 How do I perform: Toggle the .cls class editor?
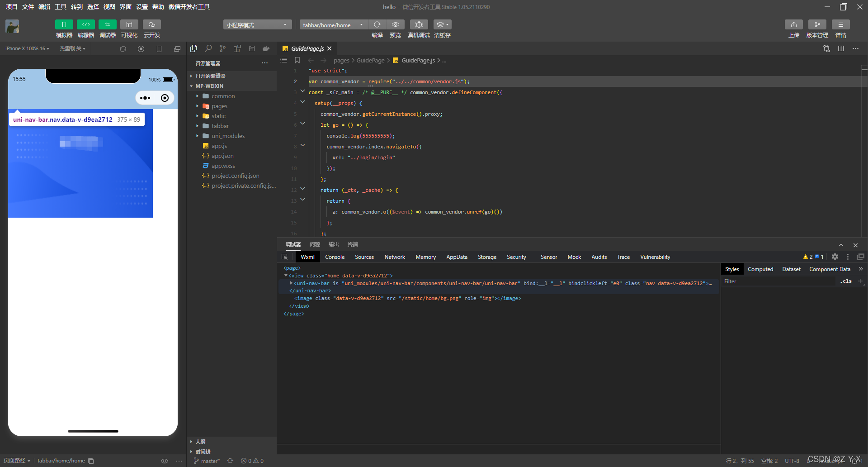(x=846, y=281)
